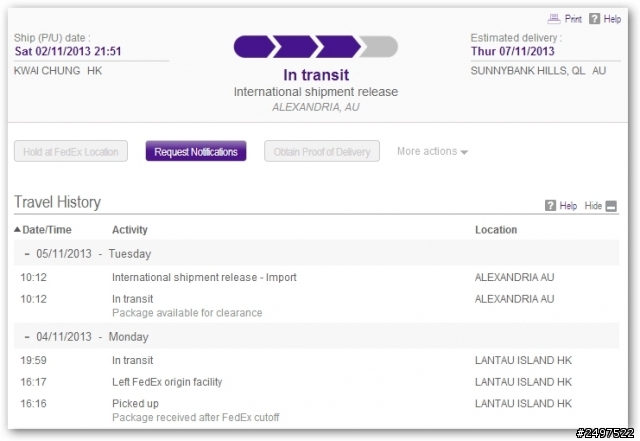Open the More actions dropdown
This screenshot has height=441, width=640.
point(432,151)
